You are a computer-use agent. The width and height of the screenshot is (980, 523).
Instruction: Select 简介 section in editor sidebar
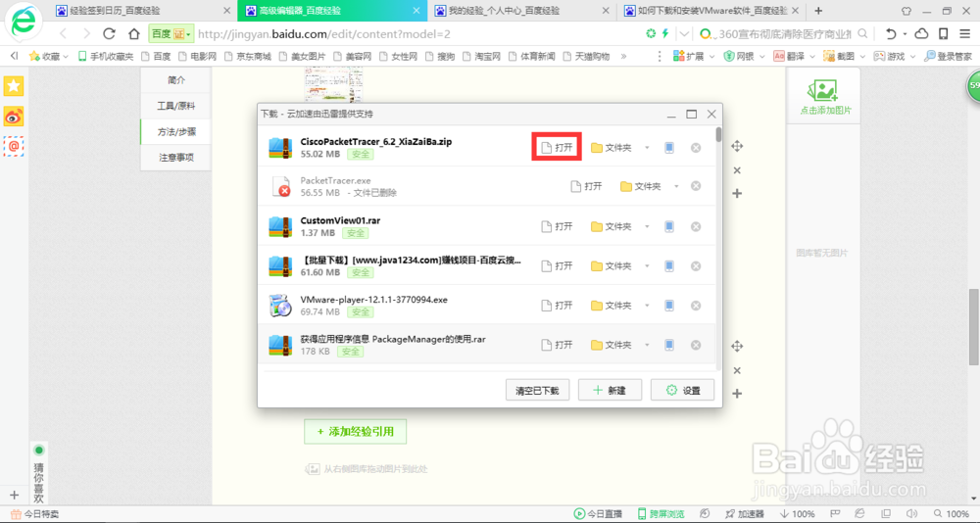click(176, 80)
